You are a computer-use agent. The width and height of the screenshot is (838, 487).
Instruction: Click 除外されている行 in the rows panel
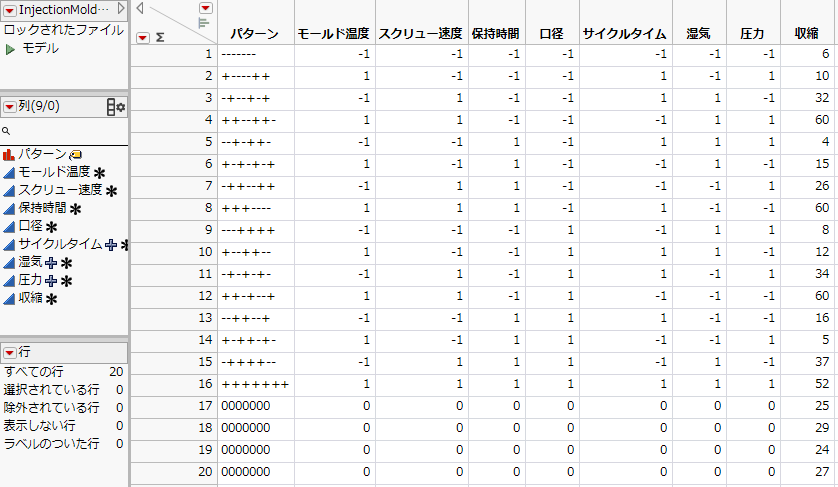click(51, 408)
